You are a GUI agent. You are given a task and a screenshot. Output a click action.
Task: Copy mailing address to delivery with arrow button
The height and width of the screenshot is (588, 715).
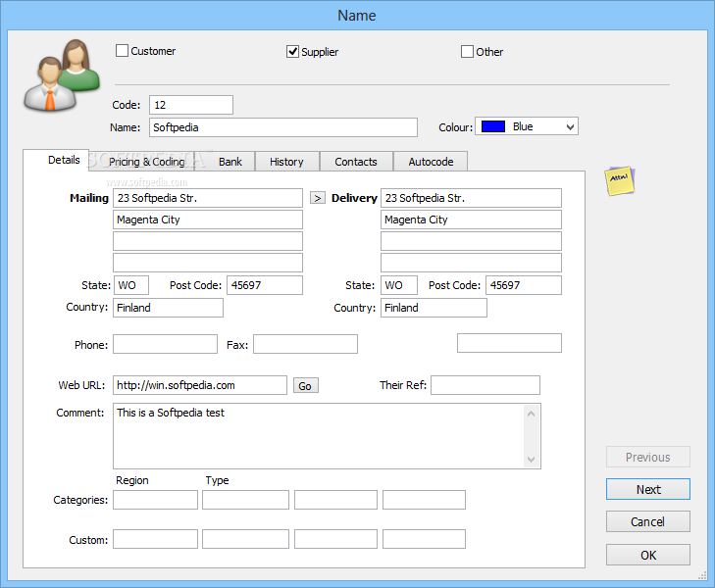tap(318, 198)
